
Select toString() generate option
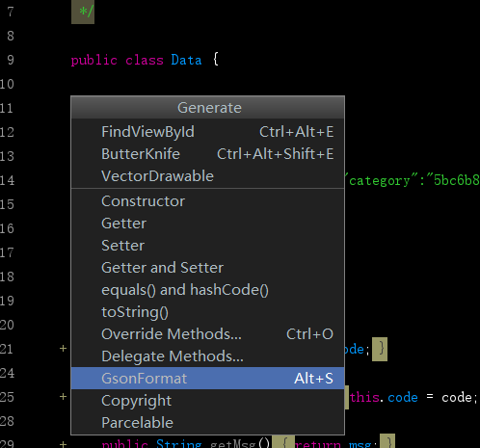207,312
